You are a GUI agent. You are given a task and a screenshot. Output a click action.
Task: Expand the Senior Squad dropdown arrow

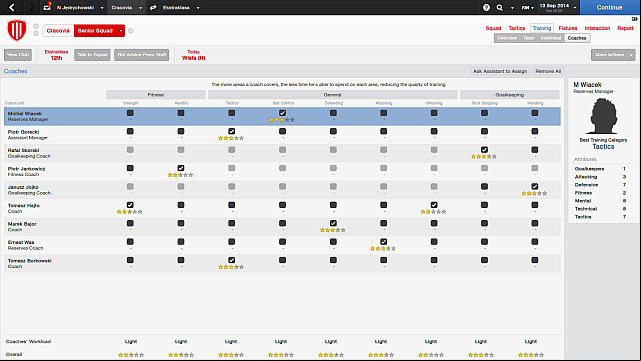coord(121,31)
